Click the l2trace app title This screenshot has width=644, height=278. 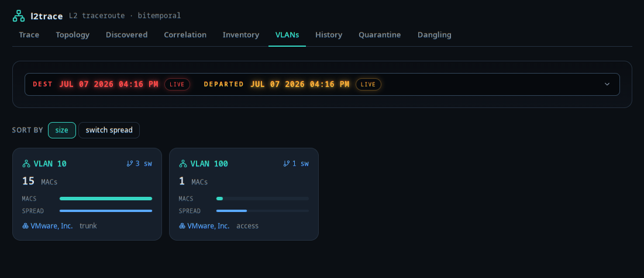tap(46, 16)
